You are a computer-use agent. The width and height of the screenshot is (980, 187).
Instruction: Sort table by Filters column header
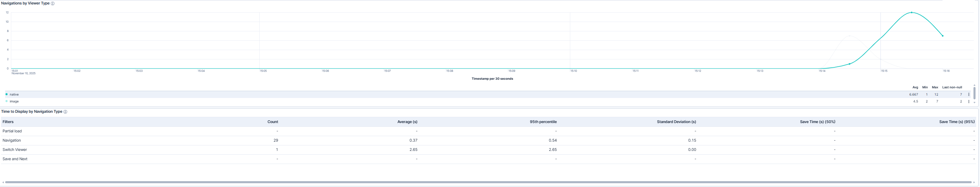pyautogui.click(x=8, y=122)
